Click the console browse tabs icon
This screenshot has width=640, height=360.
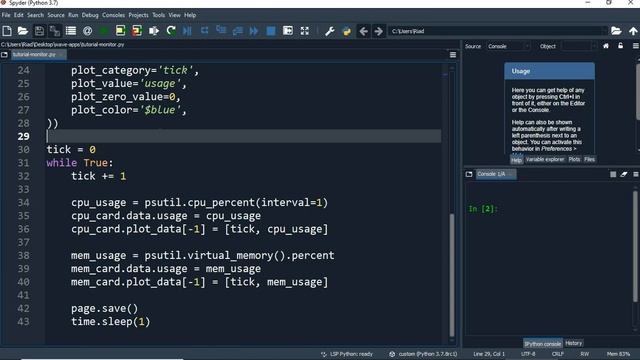469,174
